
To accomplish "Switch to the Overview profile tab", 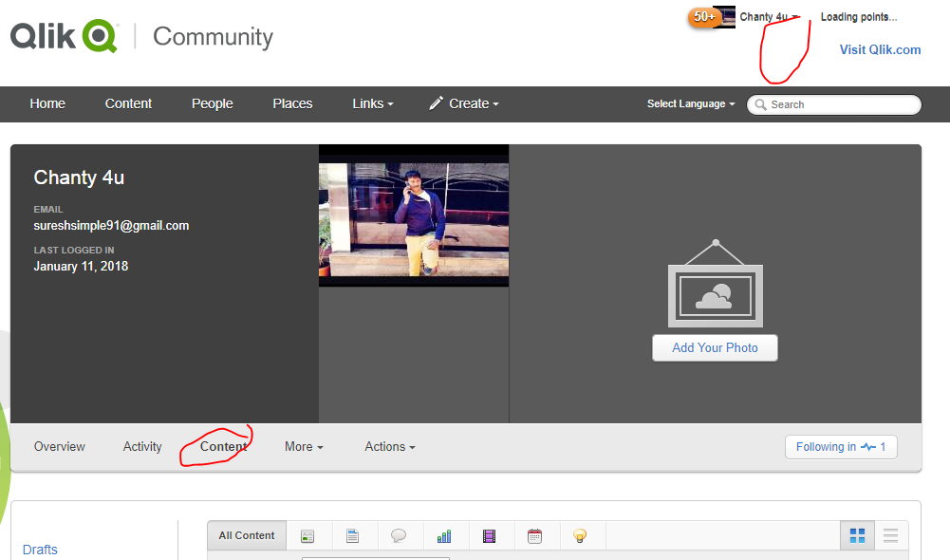I will tap(60, 447).
